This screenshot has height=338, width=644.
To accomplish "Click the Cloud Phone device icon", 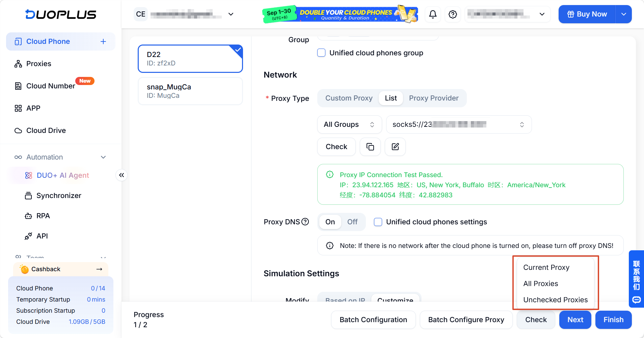I will [x=18, y=41].
